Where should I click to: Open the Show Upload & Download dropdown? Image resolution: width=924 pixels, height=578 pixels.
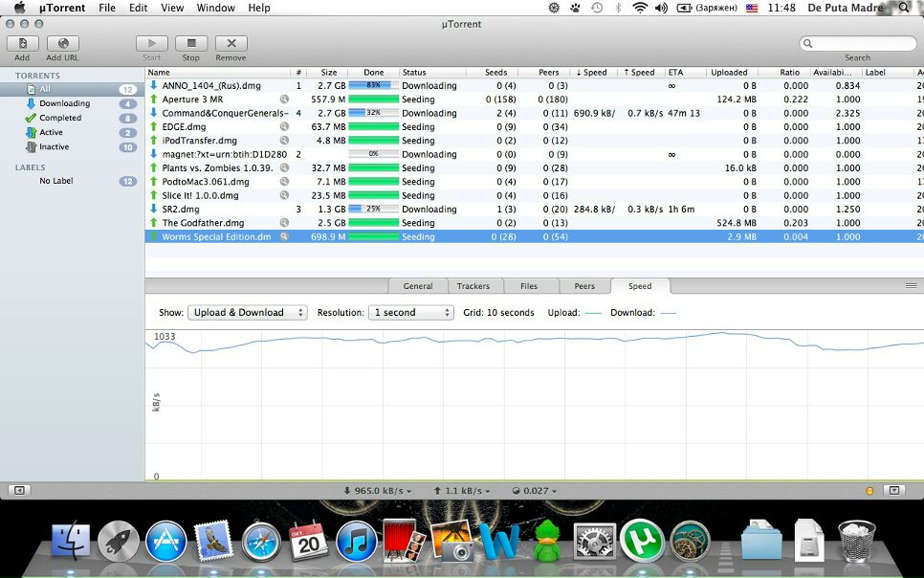[247, 313]
